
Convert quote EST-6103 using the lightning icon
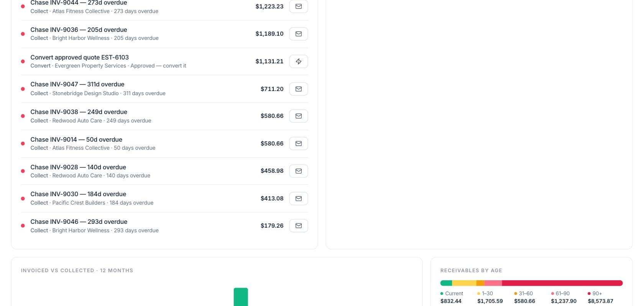298,61
